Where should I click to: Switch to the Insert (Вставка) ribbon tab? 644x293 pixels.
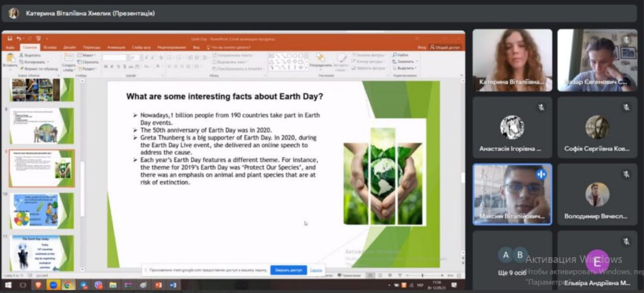tap(50, 47)
